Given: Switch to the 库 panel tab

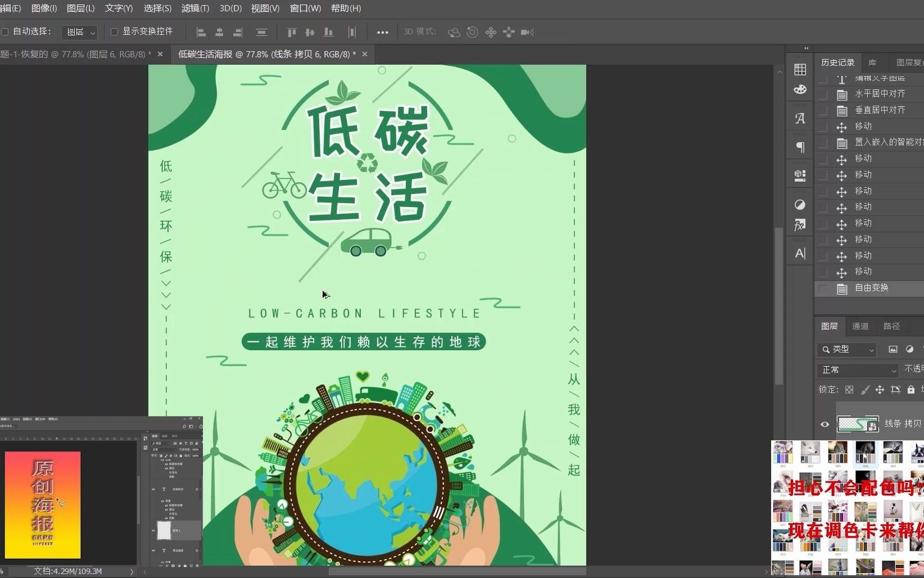Looking at the screenshot, I should 872,62.
